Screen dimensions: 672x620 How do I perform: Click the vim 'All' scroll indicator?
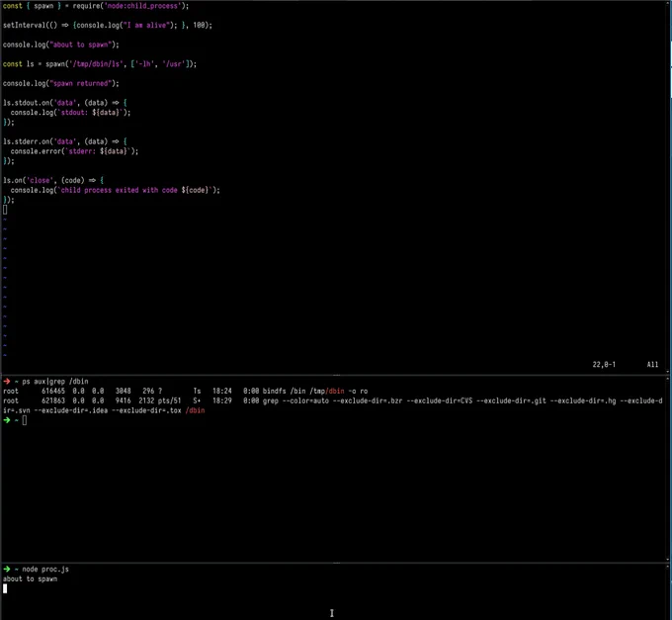(x=652, y=365)
